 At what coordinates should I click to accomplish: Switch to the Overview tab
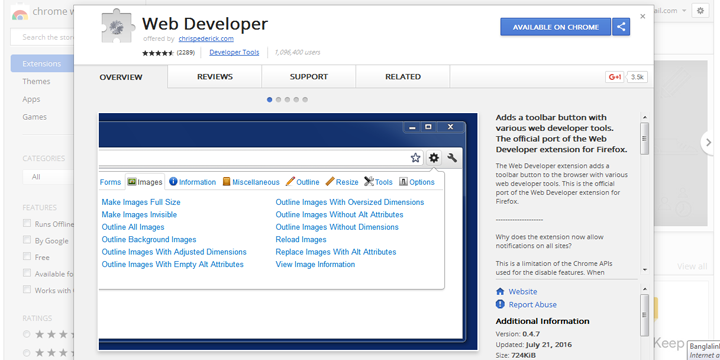click(x=121, y=77)
